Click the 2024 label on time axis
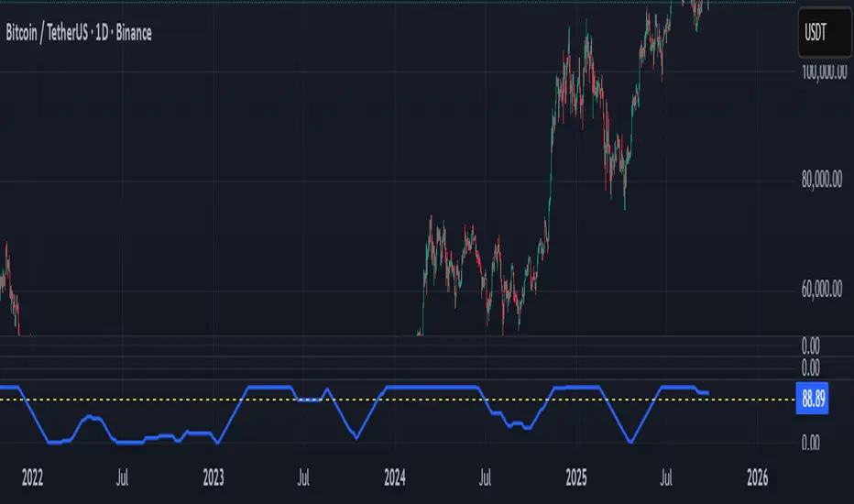Viewport: 854px width, 504px height. pos(395,477)
